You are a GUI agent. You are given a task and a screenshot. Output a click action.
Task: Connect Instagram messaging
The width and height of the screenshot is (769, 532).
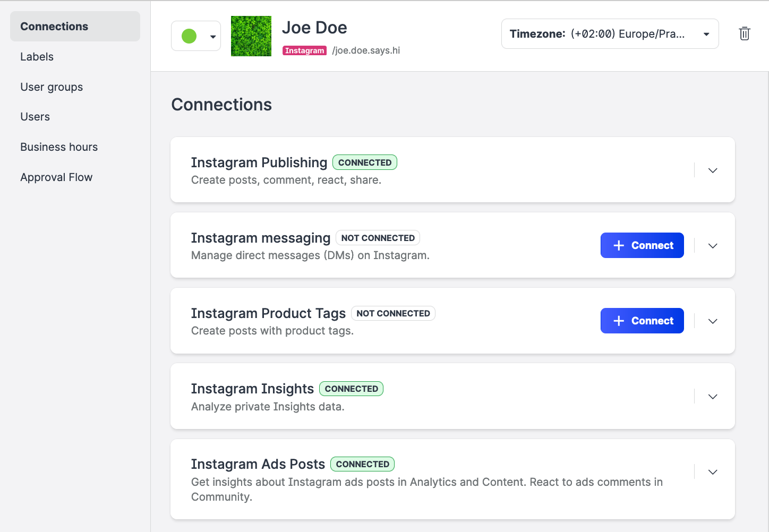(642, 245)
